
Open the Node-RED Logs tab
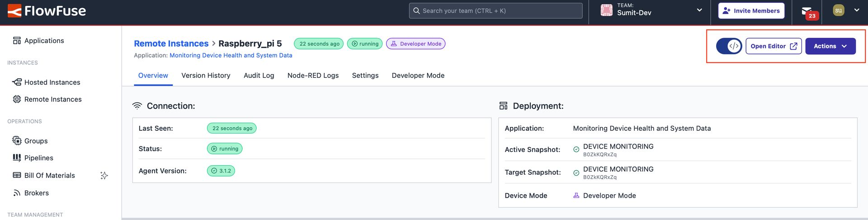[x=313, y=76]
